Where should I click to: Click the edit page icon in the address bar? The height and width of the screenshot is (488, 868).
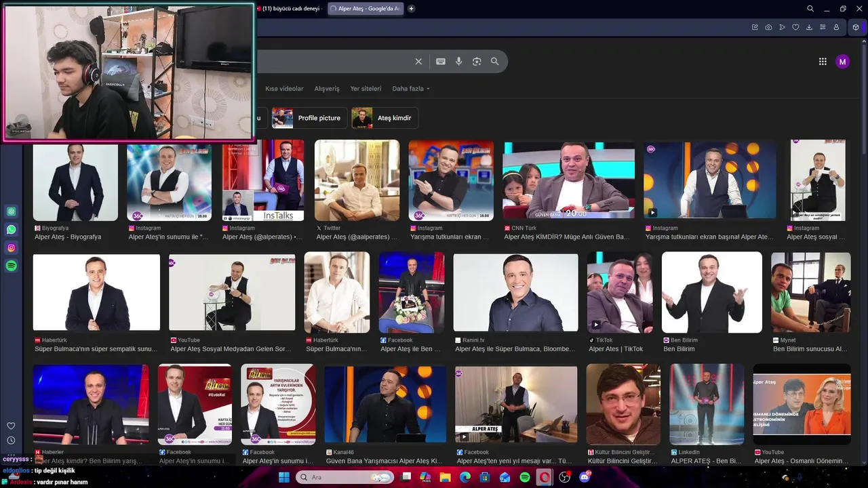coord(755,27)
